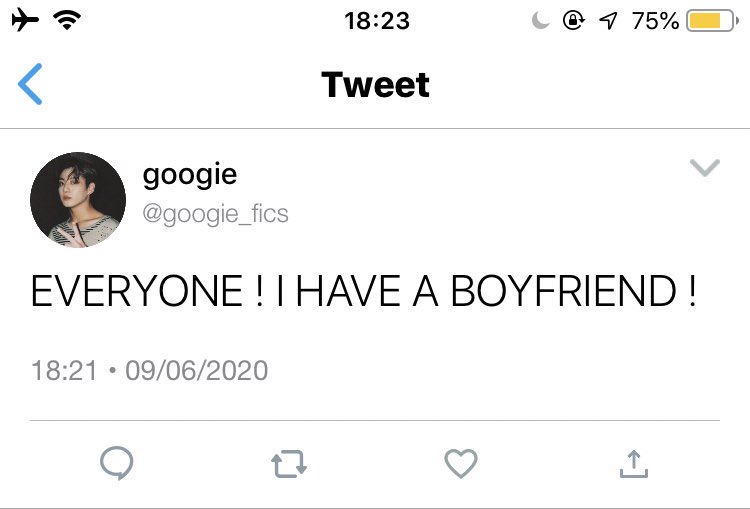Tap the tweet text EVERYONE ! I HAVE A BOYFRIEND !

tap(364, 291)
